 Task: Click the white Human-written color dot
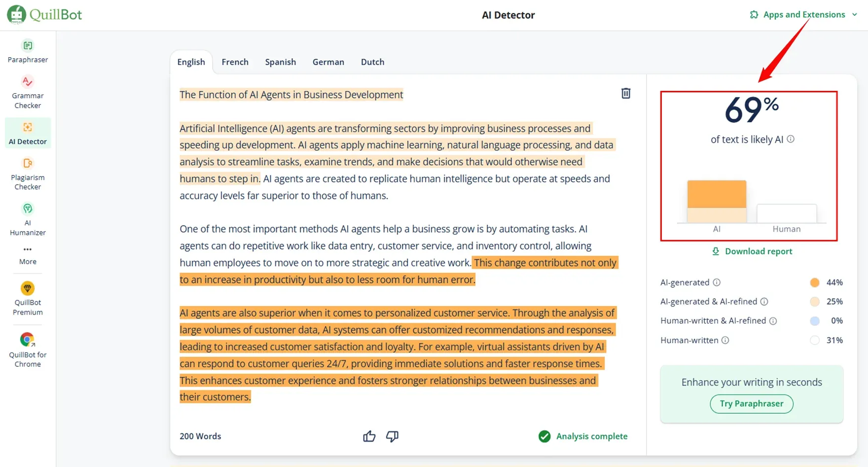tap(815, 340)
